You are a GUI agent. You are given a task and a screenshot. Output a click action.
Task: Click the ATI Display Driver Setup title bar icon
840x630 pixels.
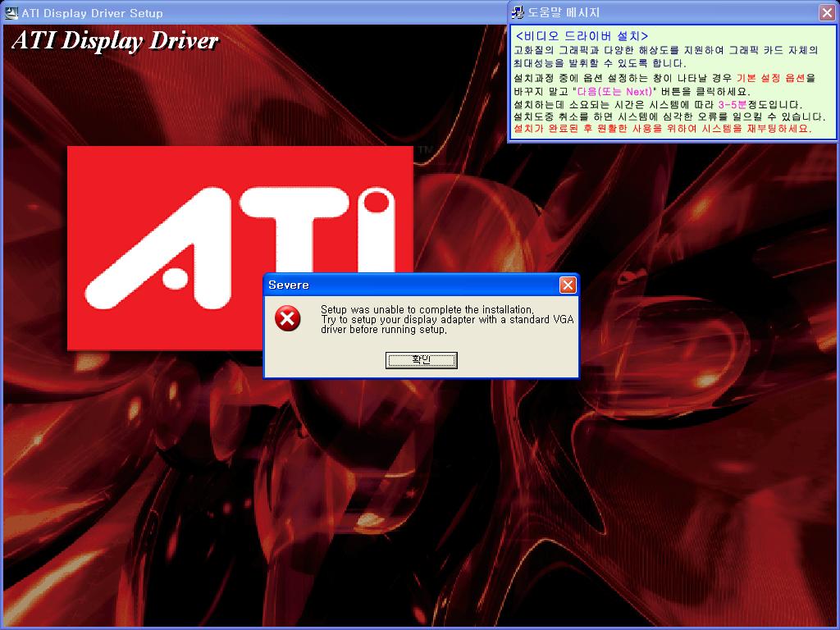point(11,13)
